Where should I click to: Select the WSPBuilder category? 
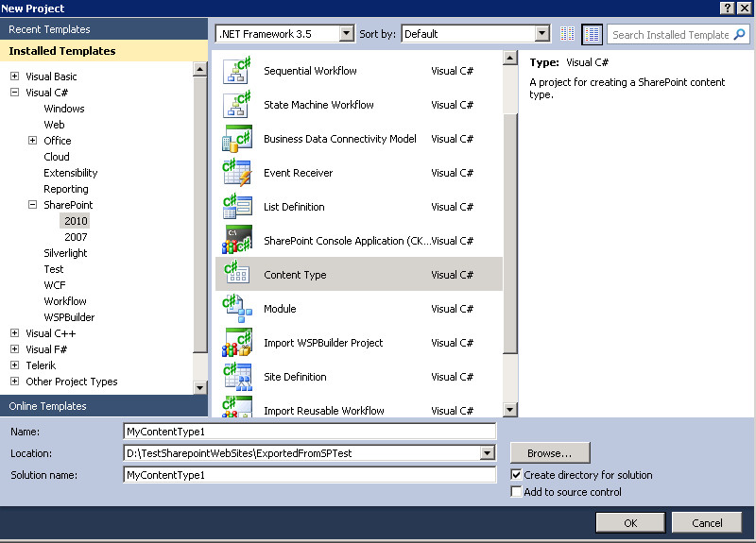[x=69, y=317]
